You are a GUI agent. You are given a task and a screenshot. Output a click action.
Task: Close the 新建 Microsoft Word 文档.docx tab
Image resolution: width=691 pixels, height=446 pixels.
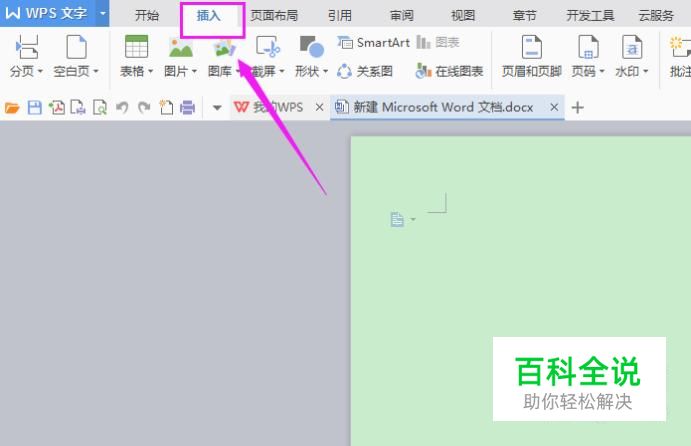tap(554, 107)
